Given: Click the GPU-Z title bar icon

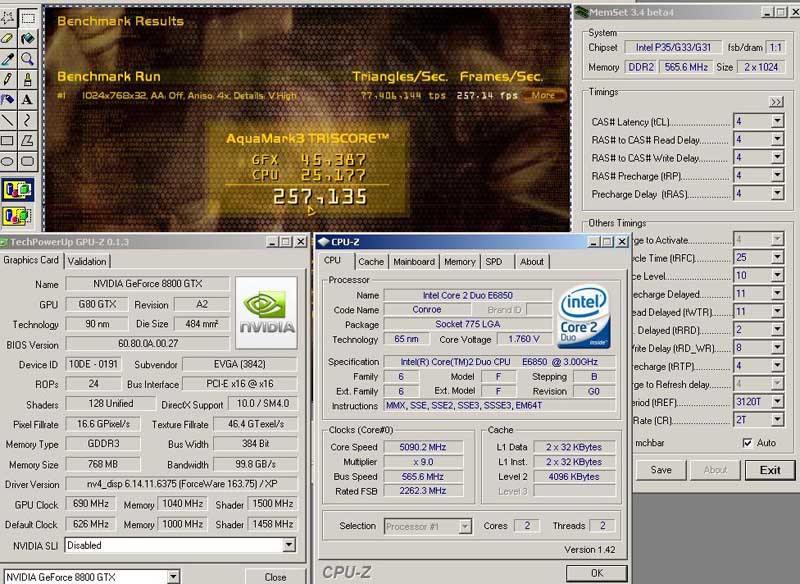Looking at the screenshot, I should (x=3, y=242).
